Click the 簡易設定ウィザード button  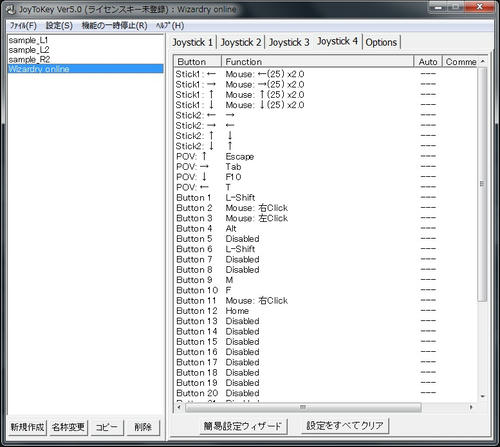click(x=243, y=426)
